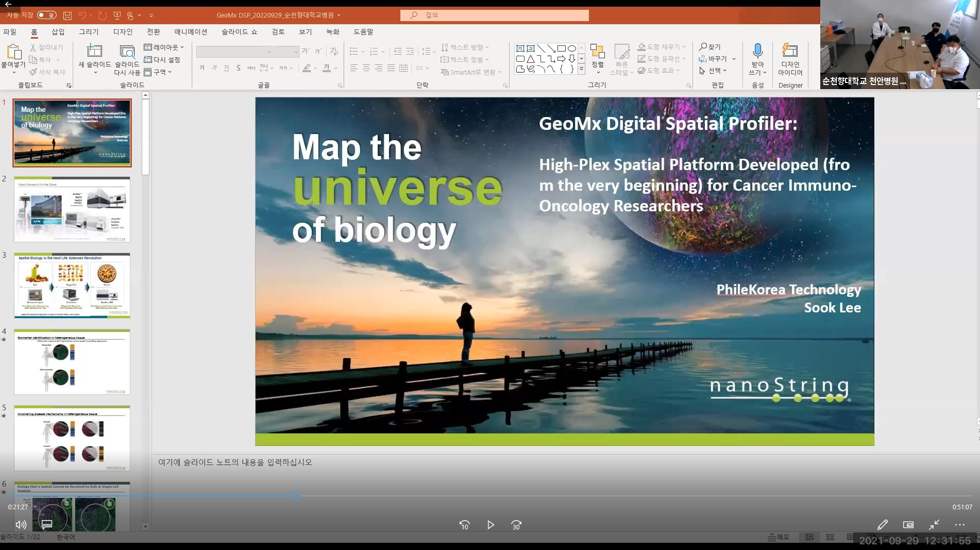Open more options (three dots) in video player
Screen dimensions: 980x550
[x=960, y=525]
